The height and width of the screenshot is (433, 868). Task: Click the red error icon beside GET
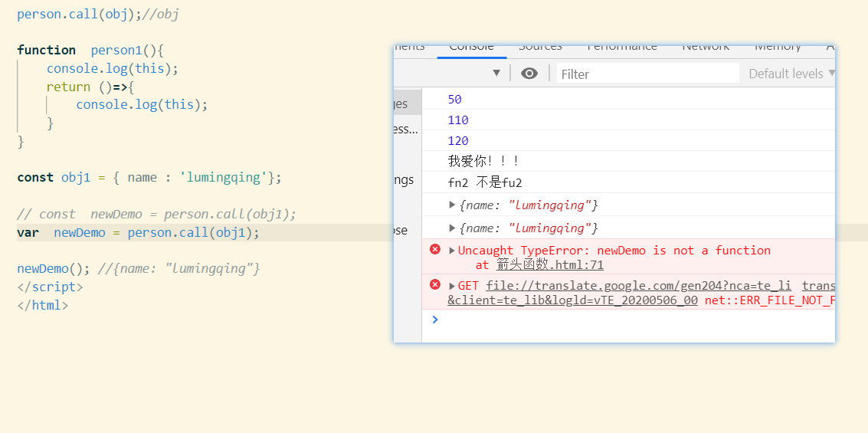click(x=435, y=284)
